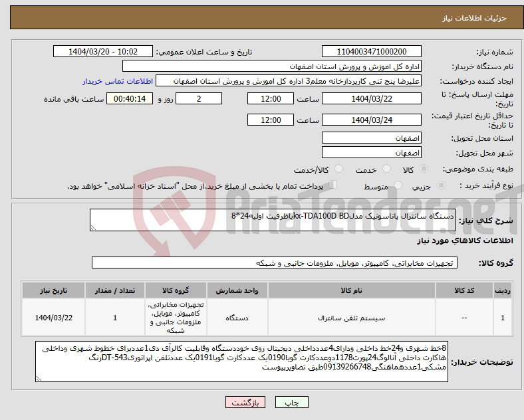Click the -- product code table cell
The width and height of the screenshot is (524, 420).
[464, 318]
